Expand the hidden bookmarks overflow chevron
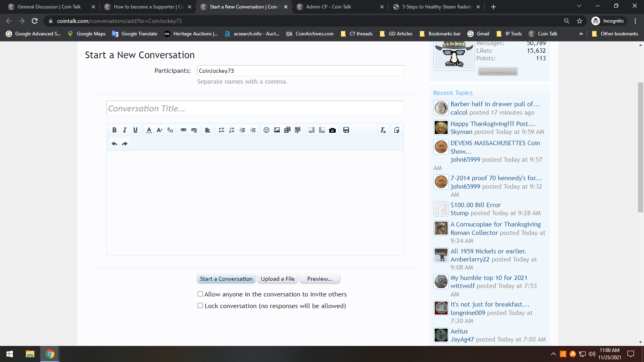The width and height of the screenshot is (644, 362). coord(581,34)
